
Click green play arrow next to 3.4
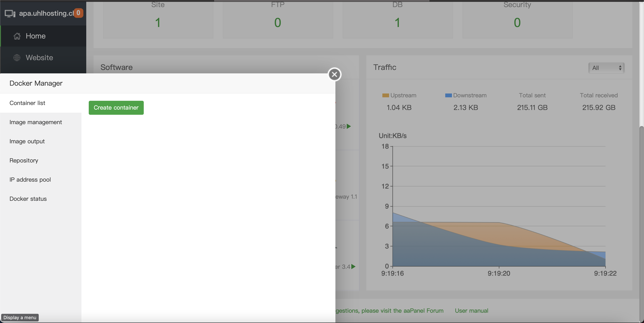point(353,266)
